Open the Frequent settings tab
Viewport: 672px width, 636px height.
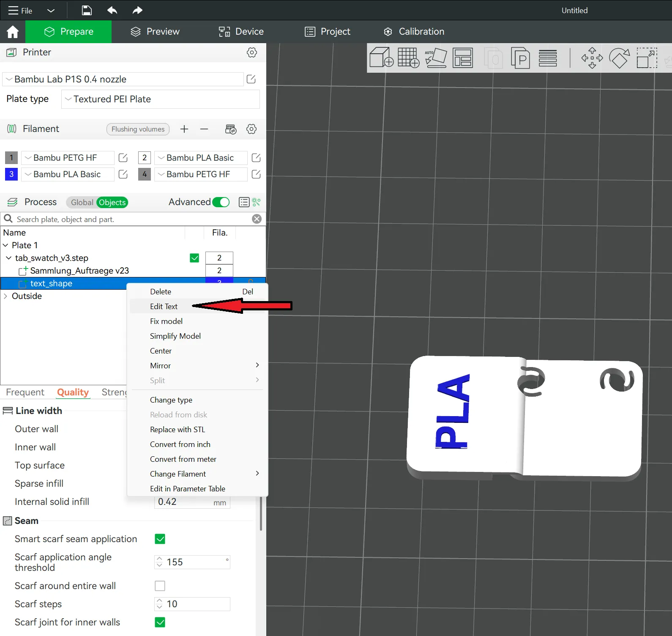25,392
